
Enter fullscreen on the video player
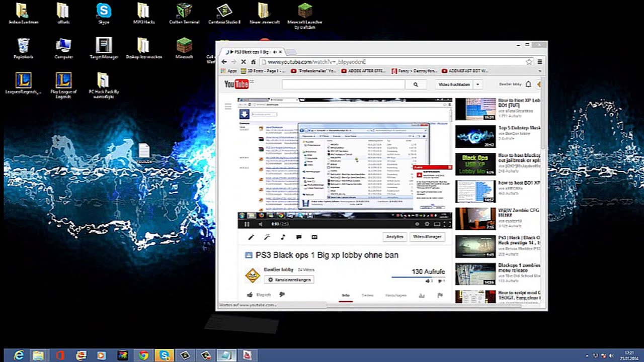click(x=447, y=224)
